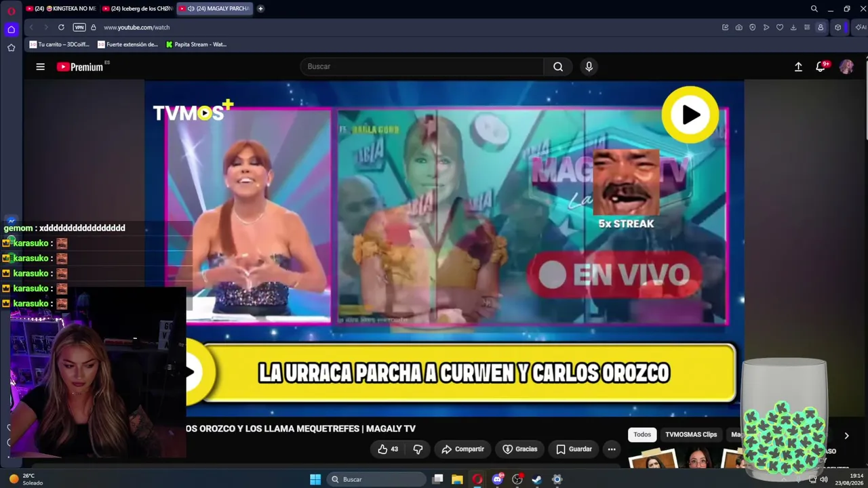Viewport: 868px width, 488px height.
Task: Start YouTube voice search microphone
Action: 589,66
